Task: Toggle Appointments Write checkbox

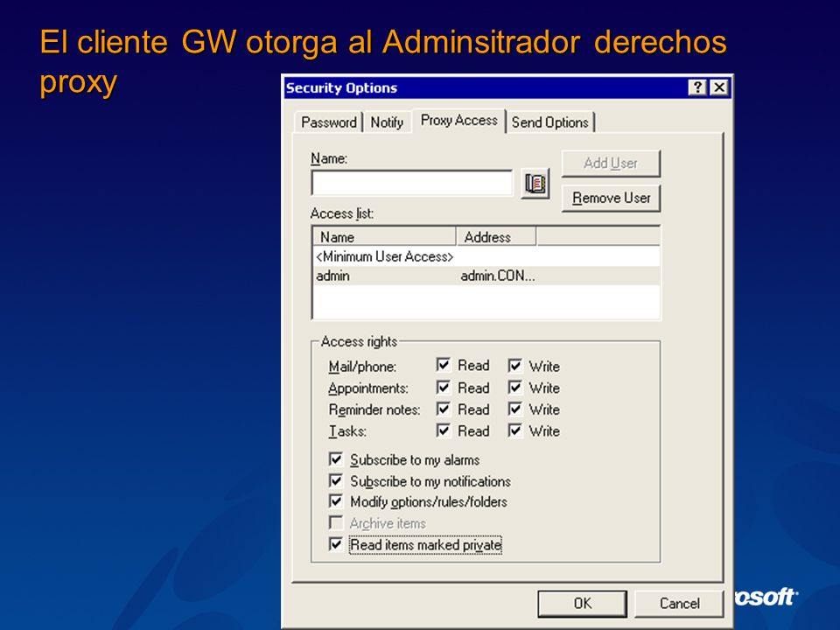Action: click(514, 388)
